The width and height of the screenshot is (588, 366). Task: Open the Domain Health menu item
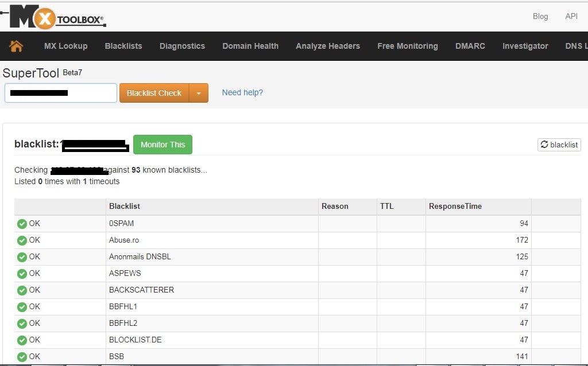tap(250, 46)
